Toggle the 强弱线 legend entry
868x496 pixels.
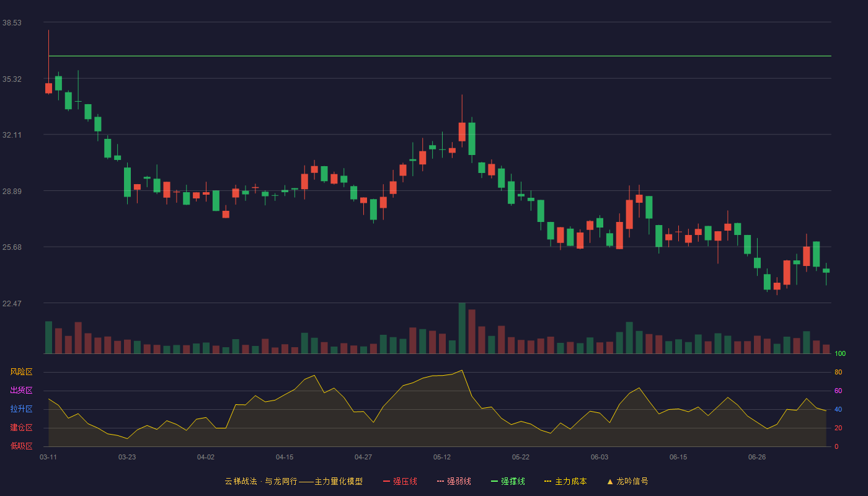pyautogui.click(x=454, y=481)
